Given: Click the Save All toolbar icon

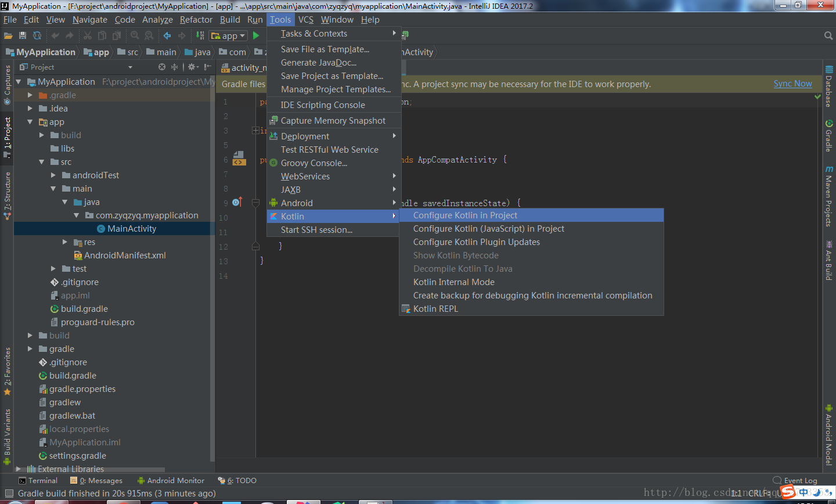Looking at the screenshot, I should pyautogui.click(x=23, y=36).
